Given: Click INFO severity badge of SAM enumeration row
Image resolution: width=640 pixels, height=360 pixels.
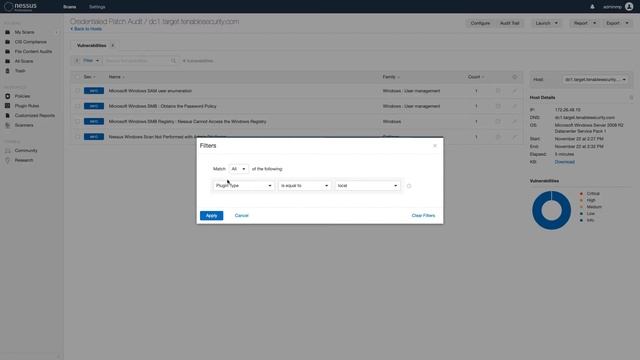Looking at the screenshot, I should (94, 91).
